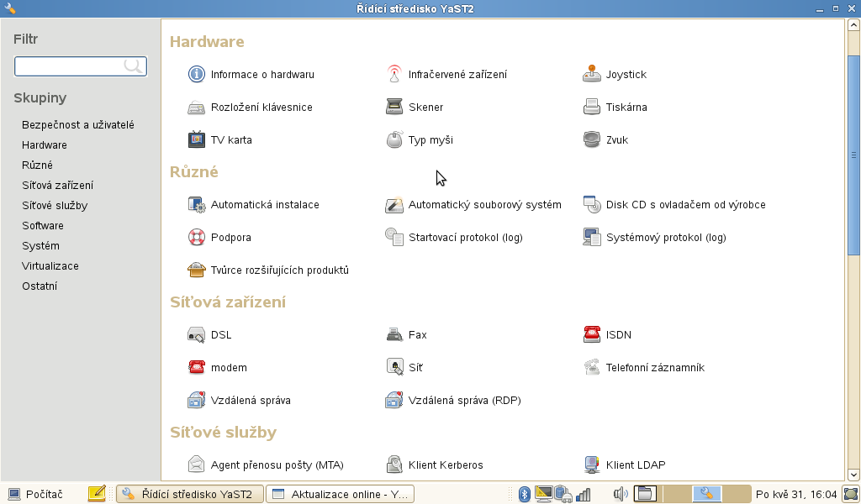861x504 pixels.
Task: Open the modem icon
Action: [197, 367]
